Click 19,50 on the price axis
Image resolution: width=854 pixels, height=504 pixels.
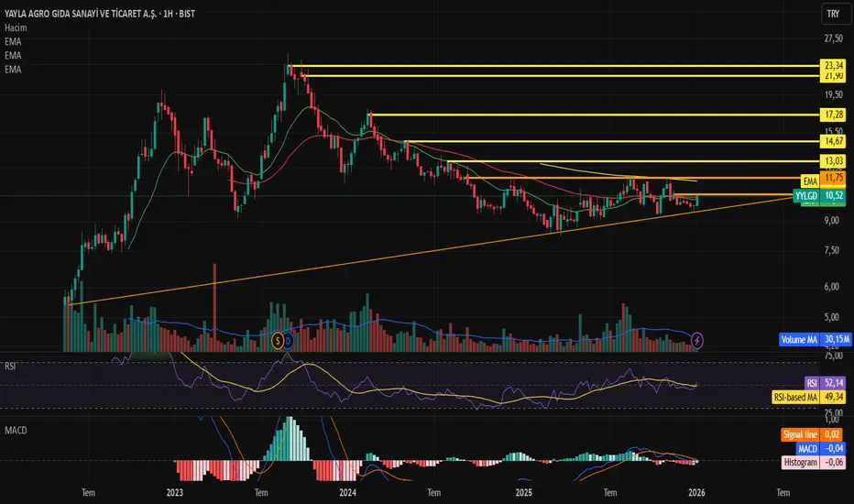[x=833, y=94]
